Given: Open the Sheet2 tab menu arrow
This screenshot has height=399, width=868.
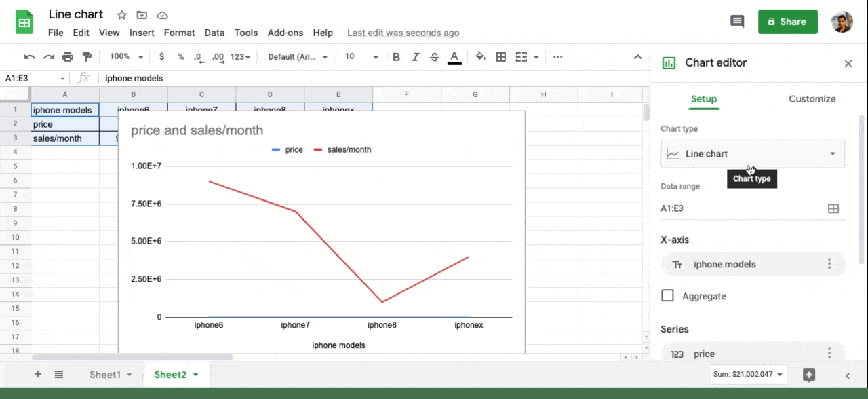Looking at the screenshot, I should tap(196, 375).
